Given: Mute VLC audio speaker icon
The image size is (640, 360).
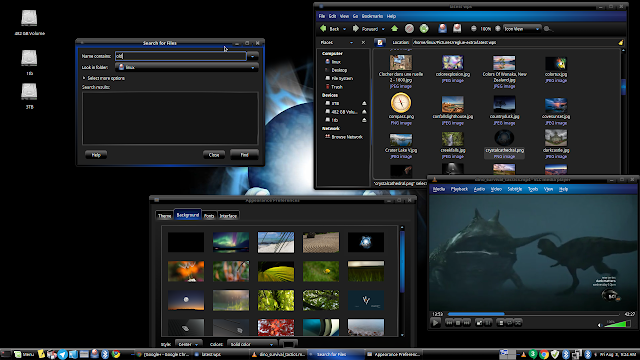Looking at the screenshot, I should (x=600, y=325).
